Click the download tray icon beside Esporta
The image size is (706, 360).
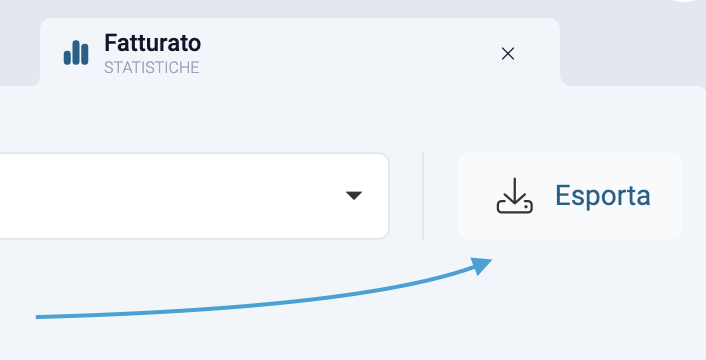(515, 195)
